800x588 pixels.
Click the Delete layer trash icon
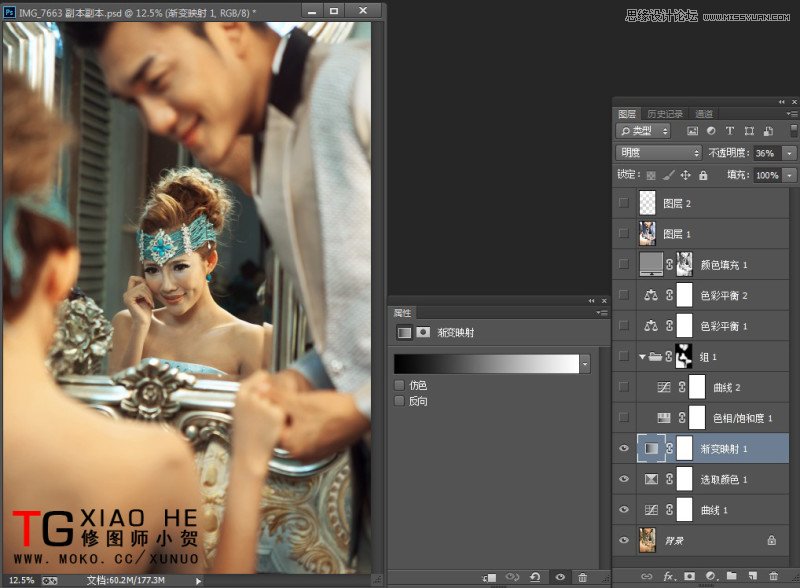[x=773, y=577]
